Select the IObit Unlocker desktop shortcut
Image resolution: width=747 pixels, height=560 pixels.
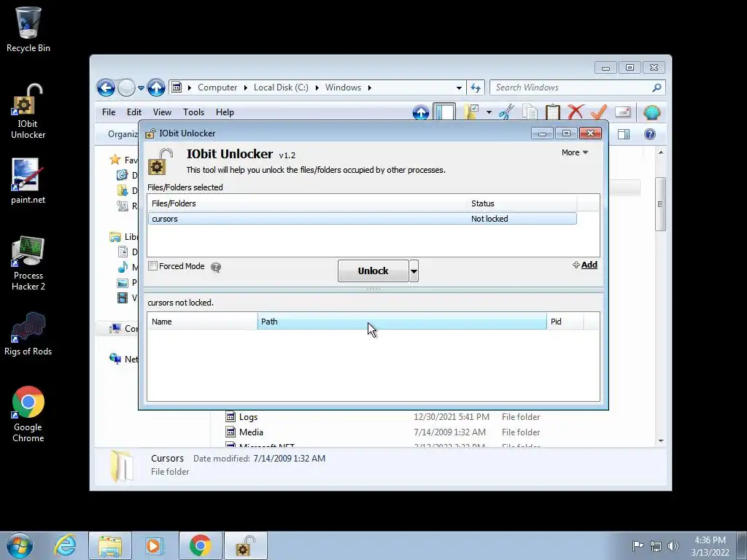[x=28, y=111]
